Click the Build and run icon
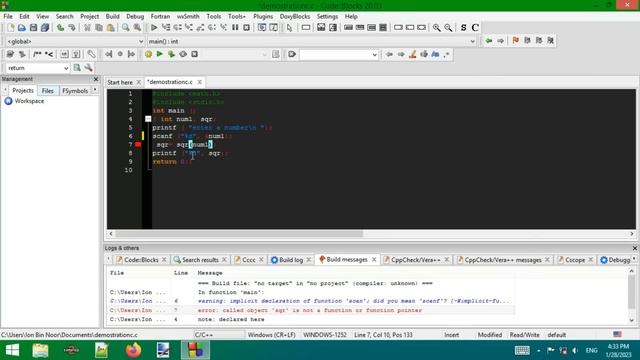This screenshot has height=360, width=640. [171, 54]
